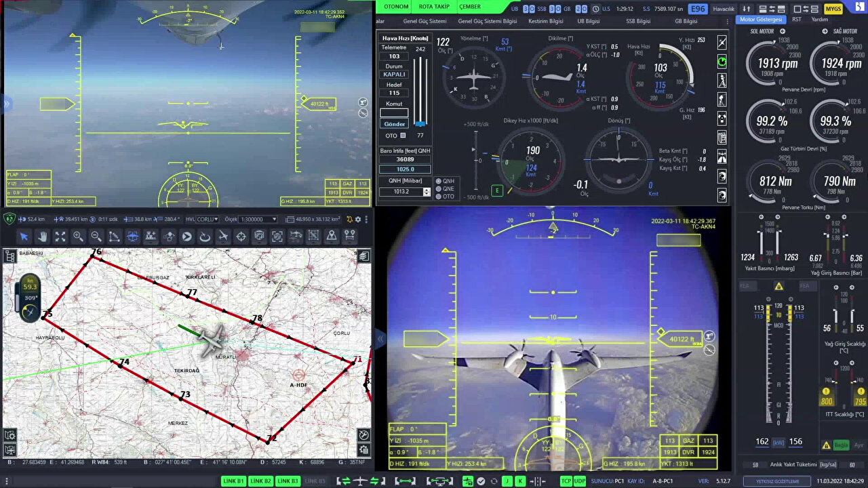Activate the hand pan tool
868x488 pixels.
click(x=42, y=236)
